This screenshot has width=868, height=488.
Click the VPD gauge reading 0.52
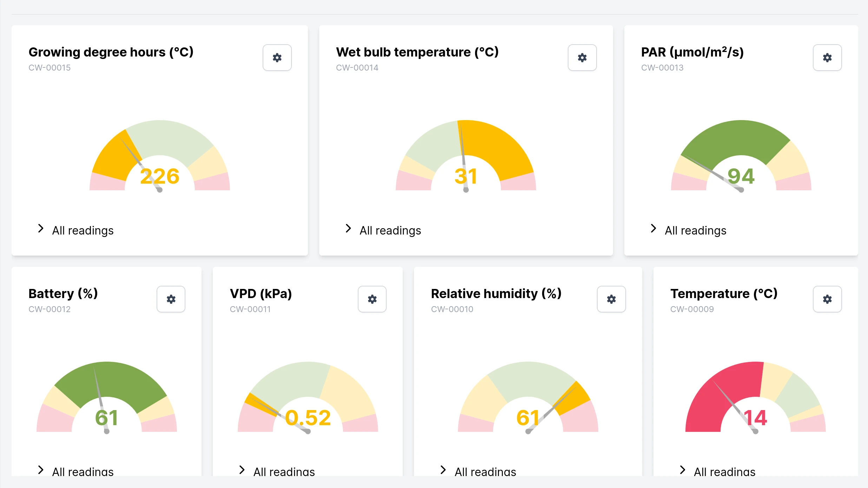308,418
